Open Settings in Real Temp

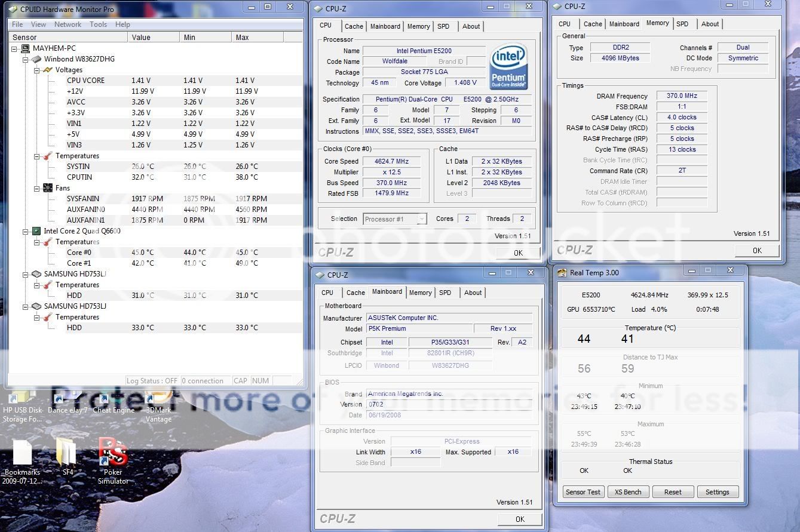click(717, 492)
